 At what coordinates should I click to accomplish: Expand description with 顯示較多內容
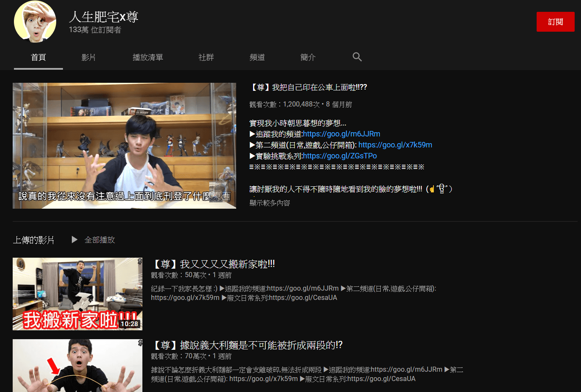tap(270, 203)
